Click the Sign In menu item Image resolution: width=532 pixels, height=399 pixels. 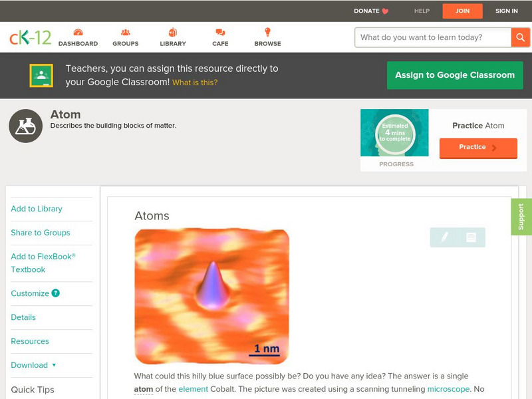coord(506,11)
